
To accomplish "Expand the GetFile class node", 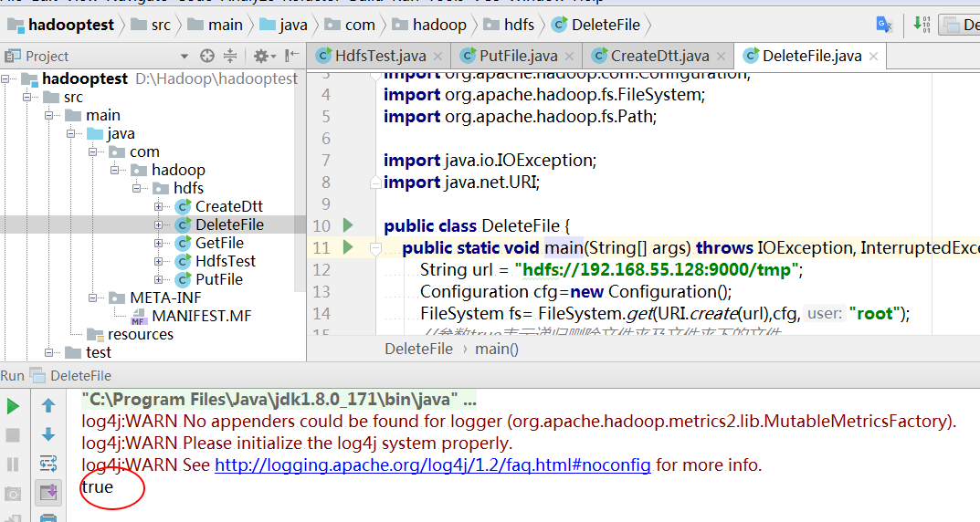I will click(158, 243).
